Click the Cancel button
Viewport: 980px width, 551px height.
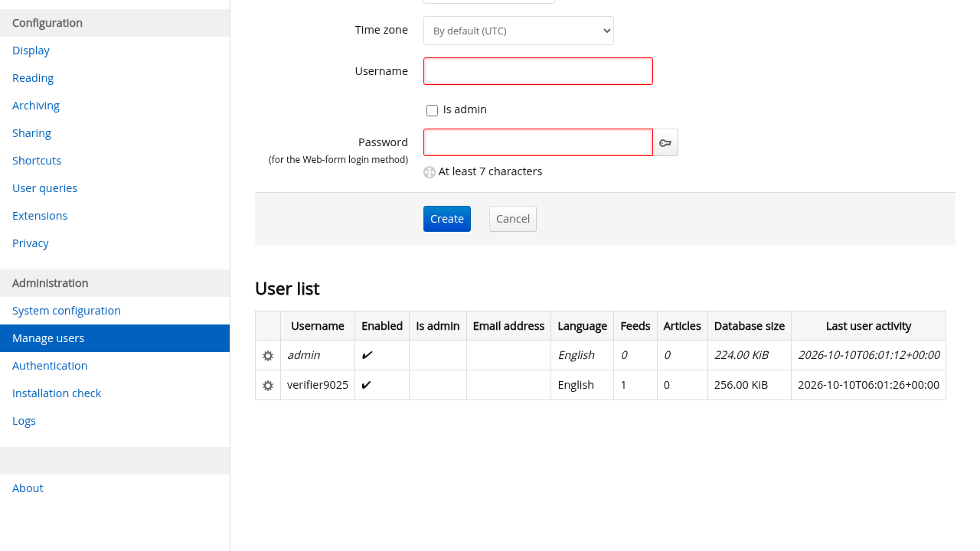point(513,219)
